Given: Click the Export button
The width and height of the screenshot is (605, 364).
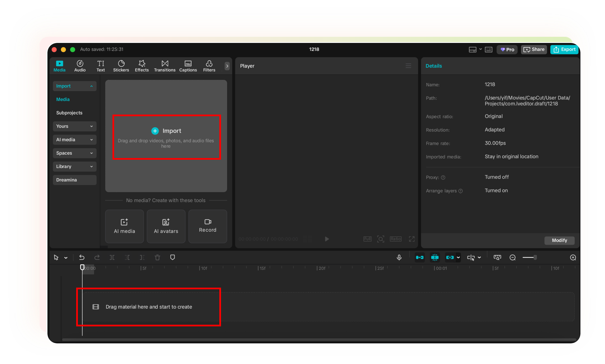Looking at the screenshot, I should tap(564, 49).
